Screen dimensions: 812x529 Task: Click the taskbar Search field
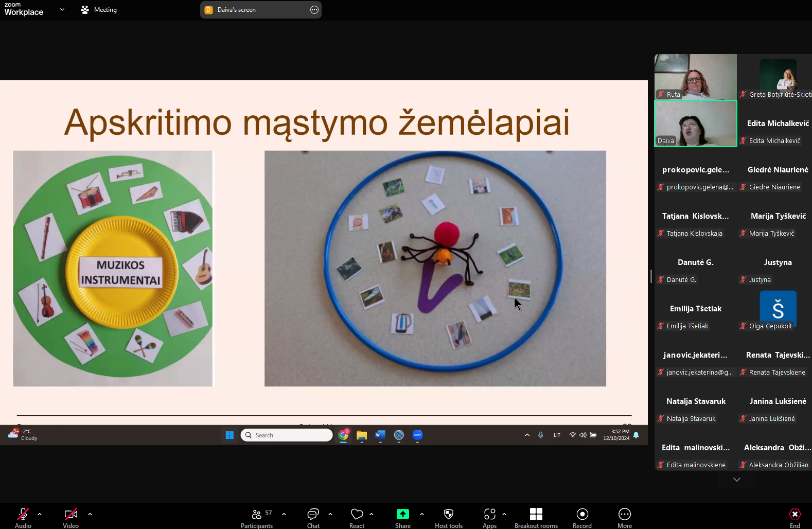click(x=287, y=435)
